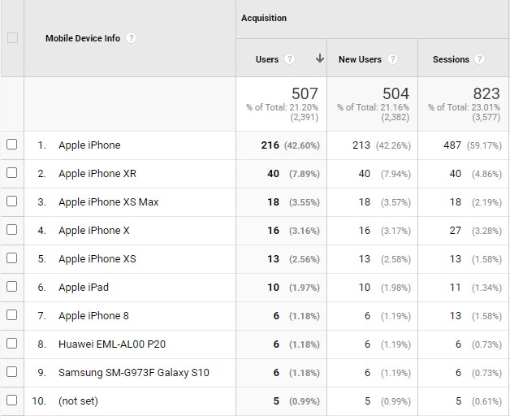Open the Apple iPhone device link in row 1
The width and height of the screenshot is (510, 420).
tap(89, 145)
